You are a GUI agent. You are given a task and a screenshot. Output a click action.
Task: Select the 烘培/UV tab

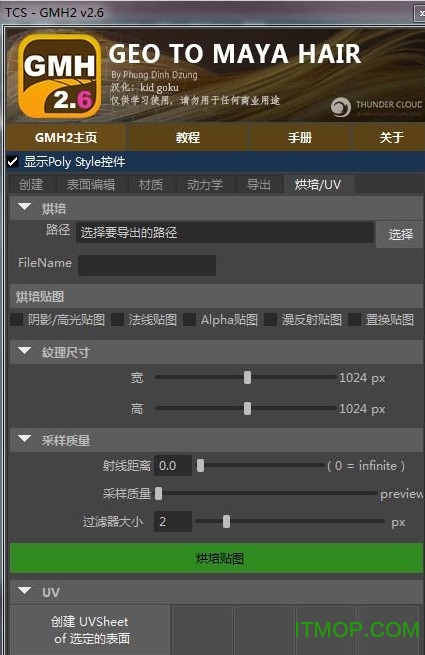click(x=318, y=185)
